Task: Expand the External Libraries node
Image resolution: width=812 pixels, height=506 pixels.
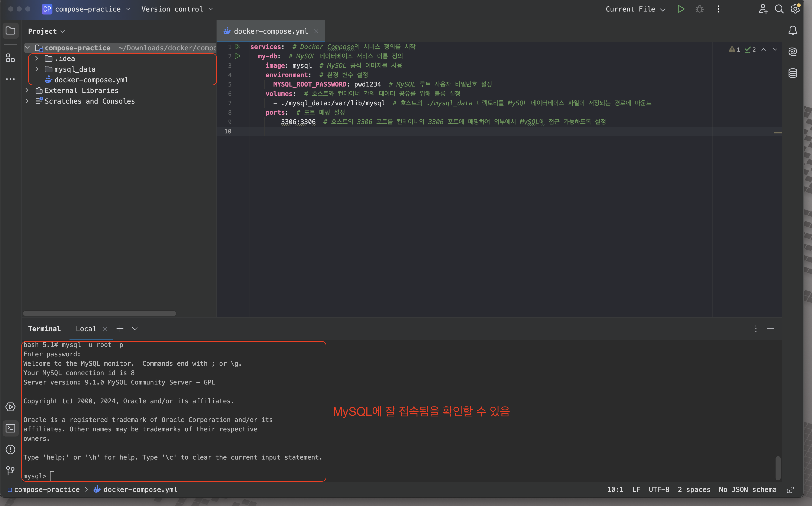Action: tap(27, 90)
